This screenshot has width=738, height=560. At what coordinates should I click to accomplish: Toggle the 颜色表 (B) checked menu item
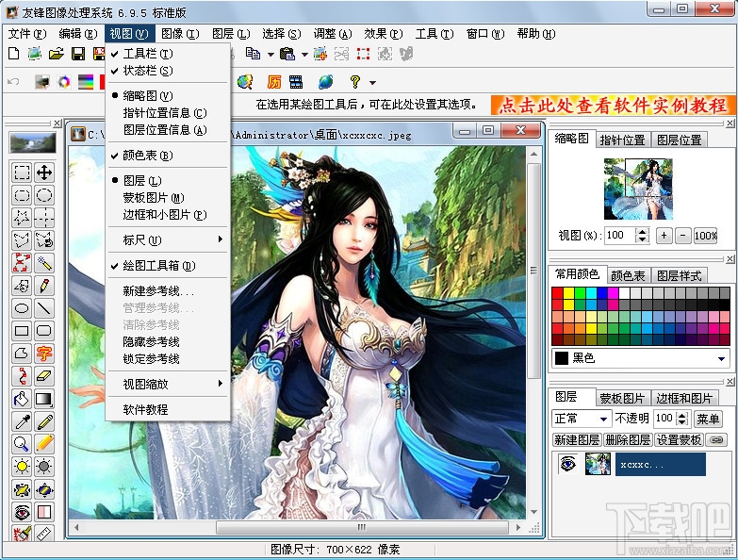point(168,156)
